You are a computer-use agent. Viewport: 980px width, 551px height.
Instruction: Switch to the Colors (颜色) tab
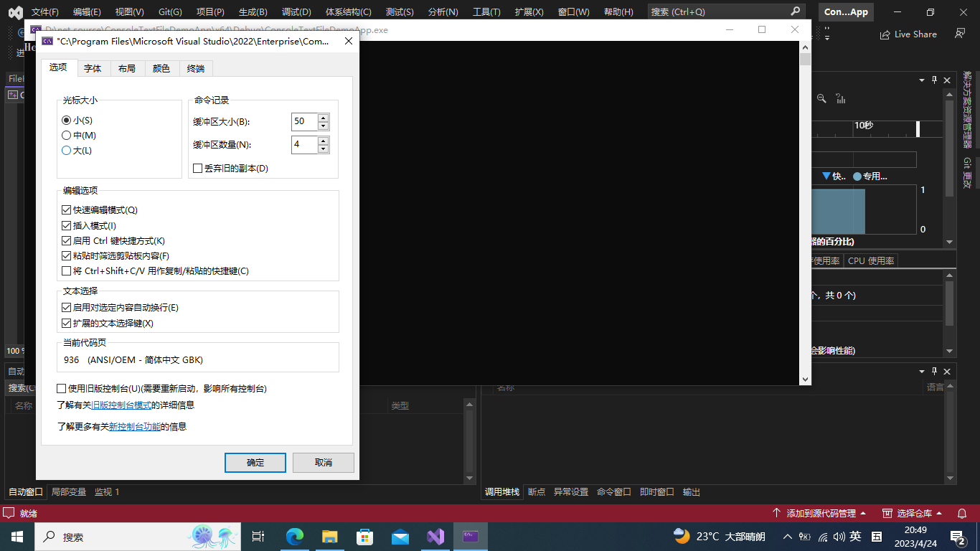[161, 68]
